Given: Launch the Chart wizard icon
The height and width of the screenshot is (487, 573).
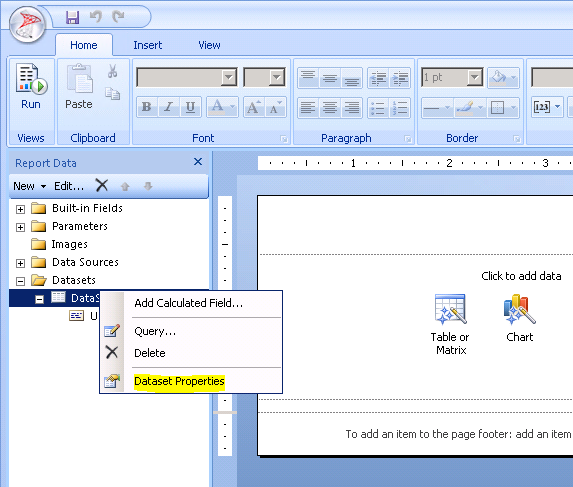Looking at the screenshot, I should 519,309.
